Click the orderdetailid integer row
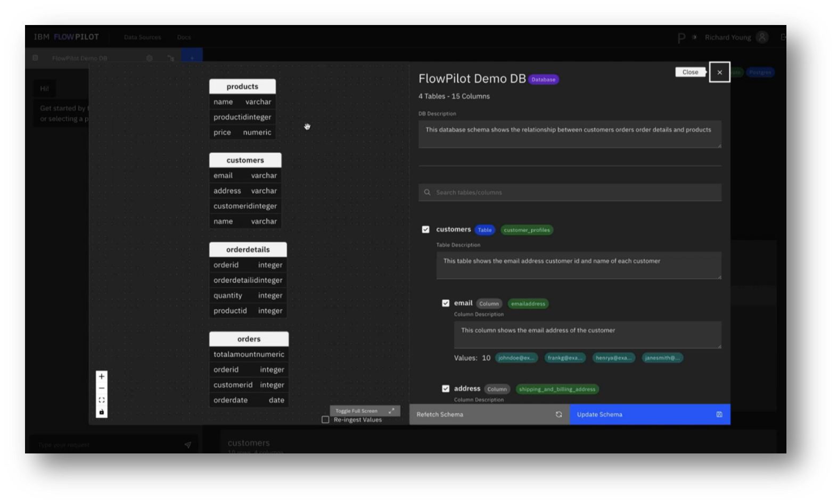Image resolution: width=837 pixels, height=504 pixels. pos(248,280)
